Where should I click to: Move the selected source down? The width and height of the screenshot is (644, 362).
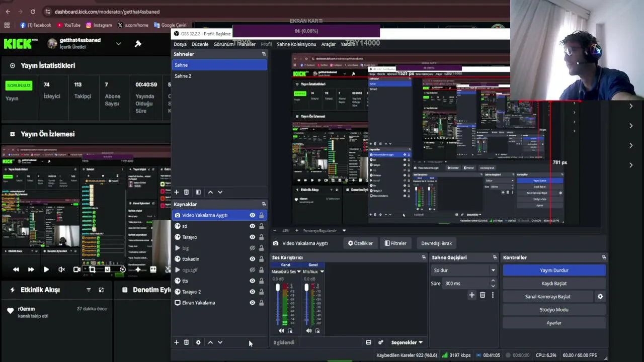pos(220,342)
